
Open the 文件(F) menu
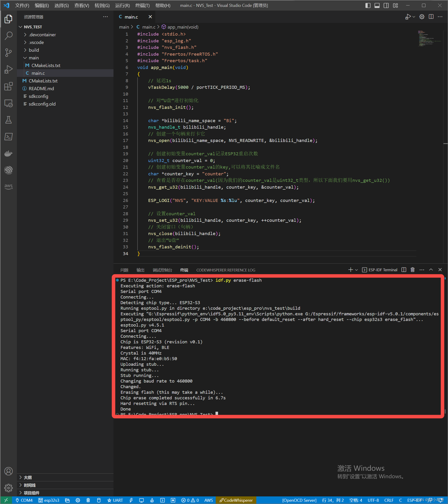(22, 5)
